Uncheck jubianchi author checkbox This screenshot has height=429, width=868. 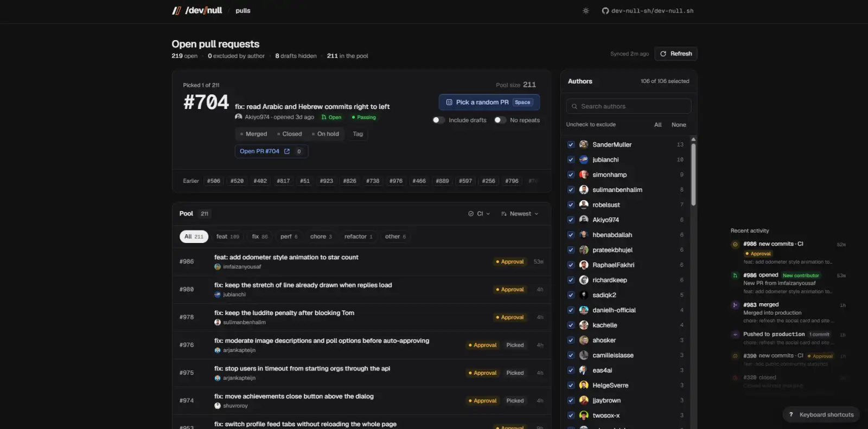pyautogui.click(x=571, y=160)
